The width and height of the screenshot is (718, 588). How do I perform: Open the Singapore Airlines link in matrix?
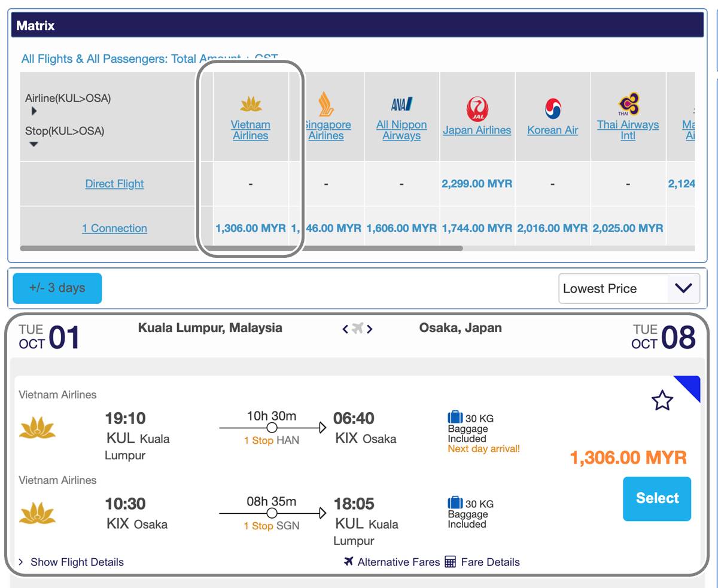326,130
